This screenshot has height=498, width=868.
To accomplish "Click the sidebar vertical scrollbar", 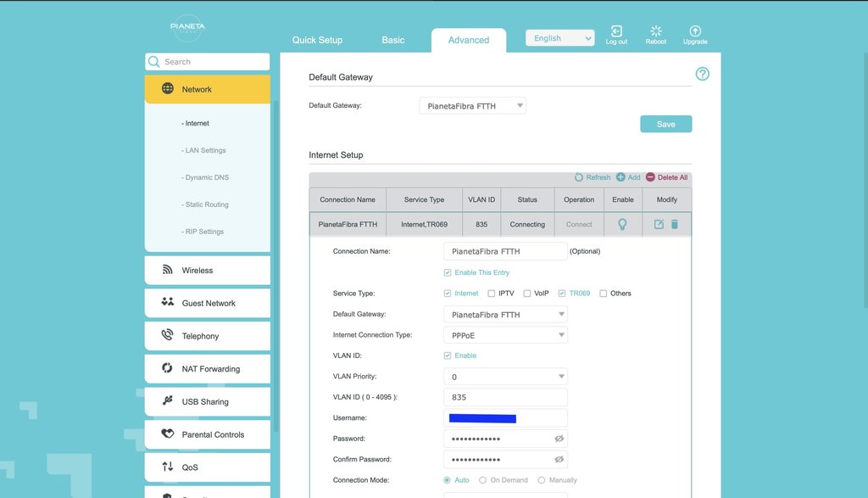I will (x=275, y=266).
